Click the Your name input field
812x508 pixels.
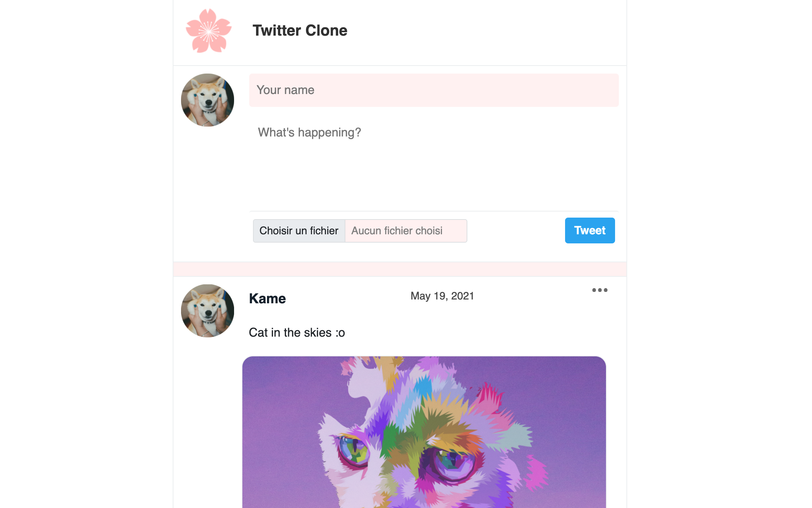(x=433, y=90)
